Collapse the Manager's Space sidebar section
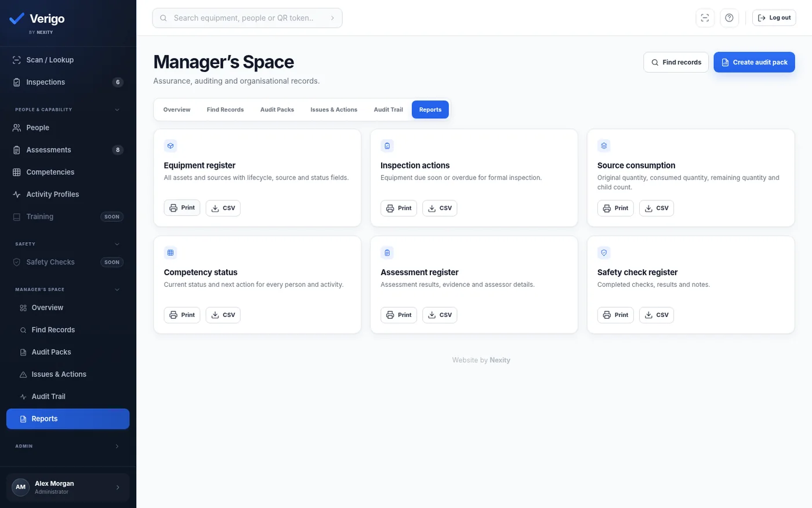The image size is (812, 508). [x=117, y=290]
